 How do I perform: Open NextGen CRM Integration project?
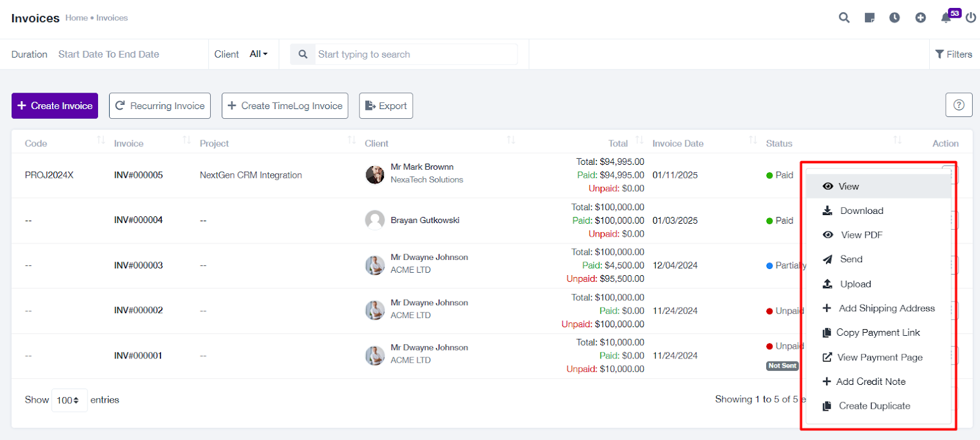click(251, 175)
